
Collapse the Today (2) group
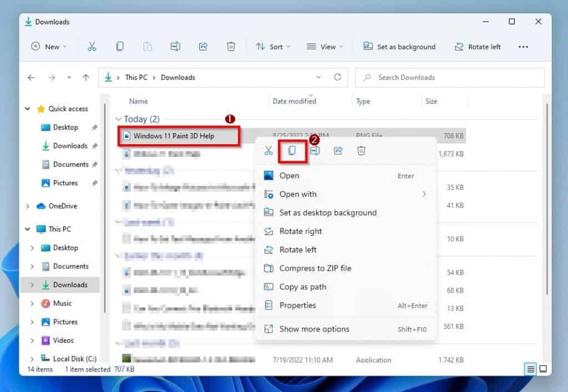(118, 119)
